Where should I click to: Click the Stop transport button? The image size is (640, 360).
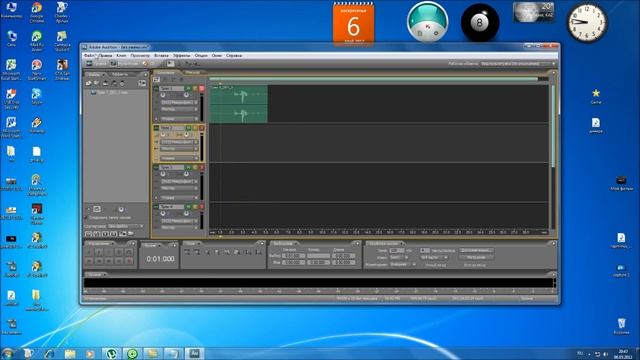coord(89,252)
